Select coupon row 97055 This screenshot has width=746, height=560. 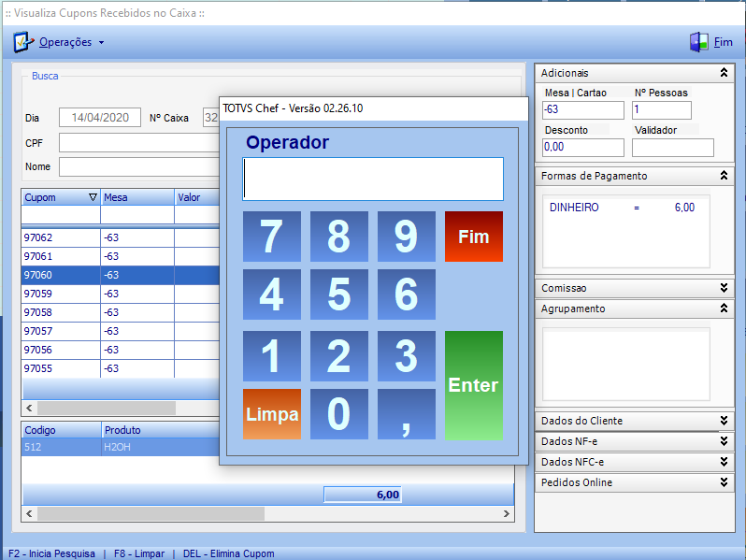pos(121,368)
